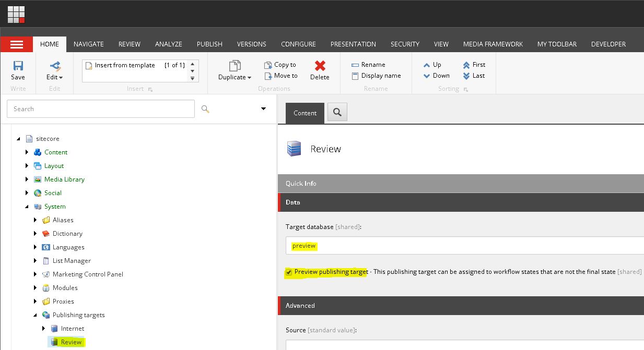Screen dimensions: 644x350
Task: Click Display name button
Action: (376, 76)
